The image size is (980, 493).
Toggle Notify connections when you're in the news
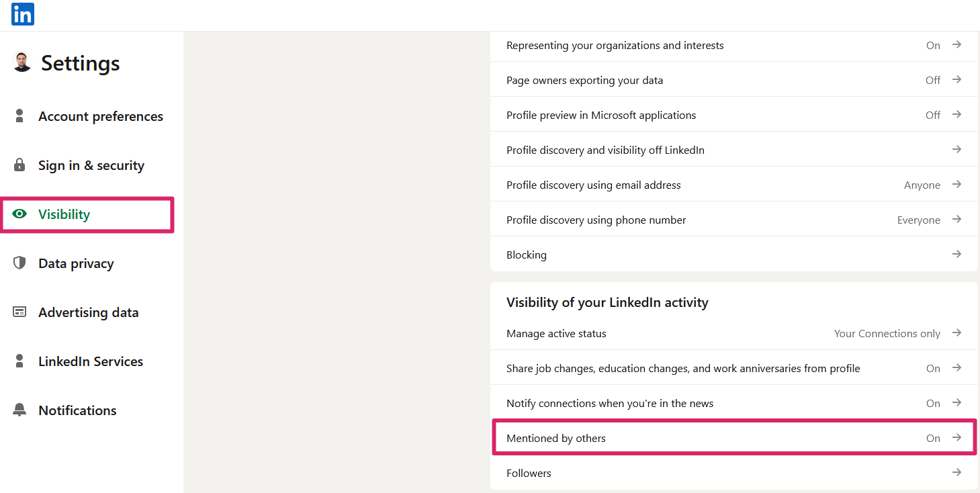coord(933,403)
